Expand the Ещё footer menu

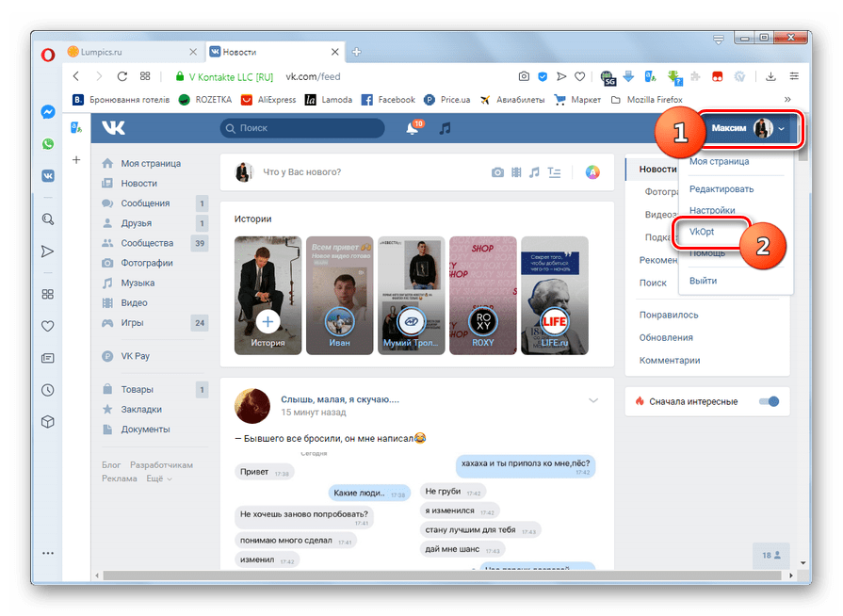159,478
